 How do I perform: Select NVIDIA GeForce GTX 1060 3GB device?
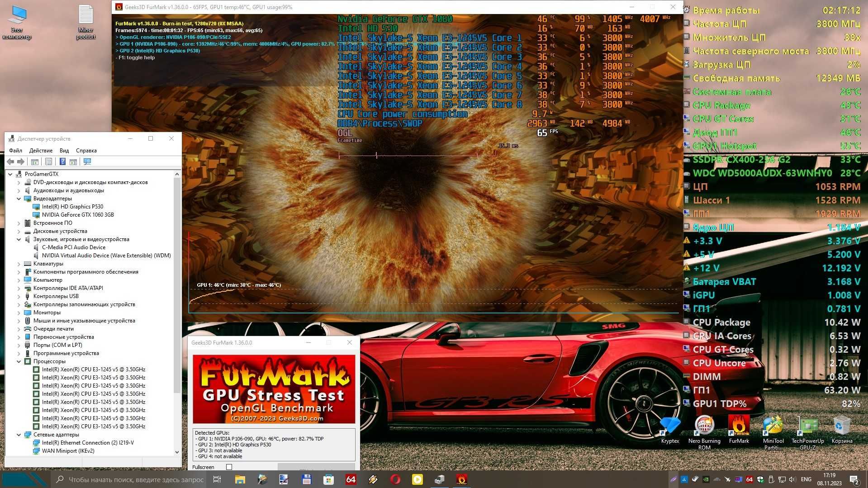[78, 215]
